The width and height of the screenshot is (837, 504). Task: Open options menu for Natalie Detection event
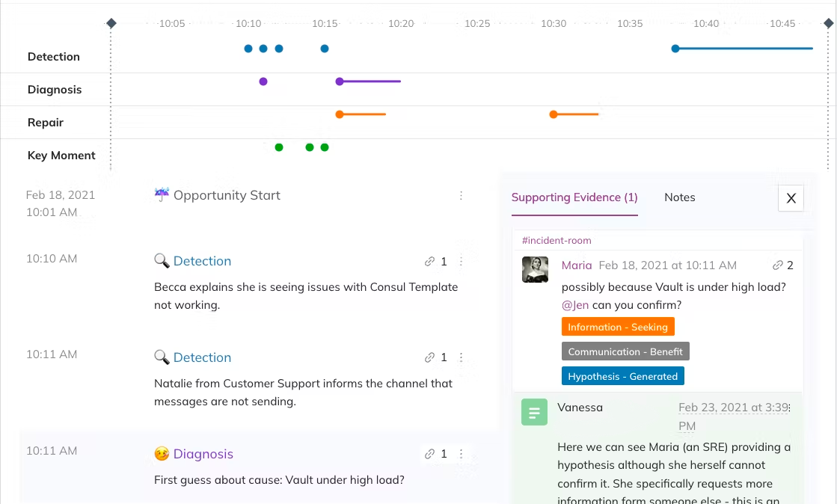[462, 357]
